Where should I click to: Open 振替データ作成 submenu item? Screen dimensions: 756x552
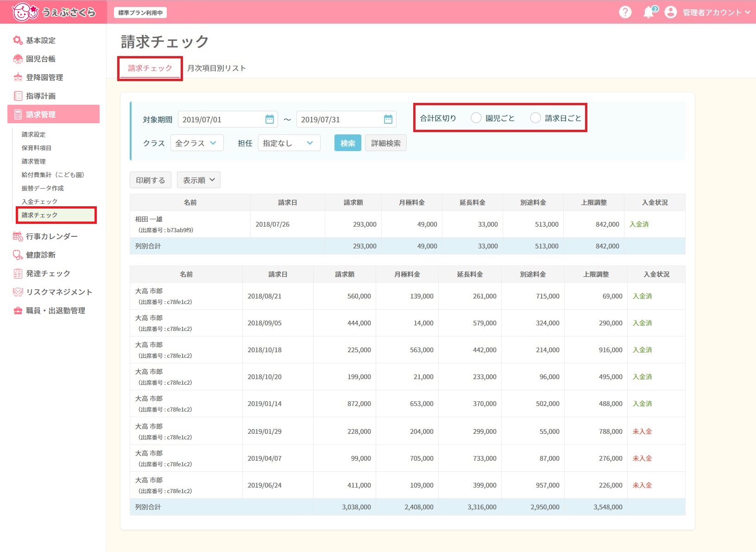click(x=43, y=188)
